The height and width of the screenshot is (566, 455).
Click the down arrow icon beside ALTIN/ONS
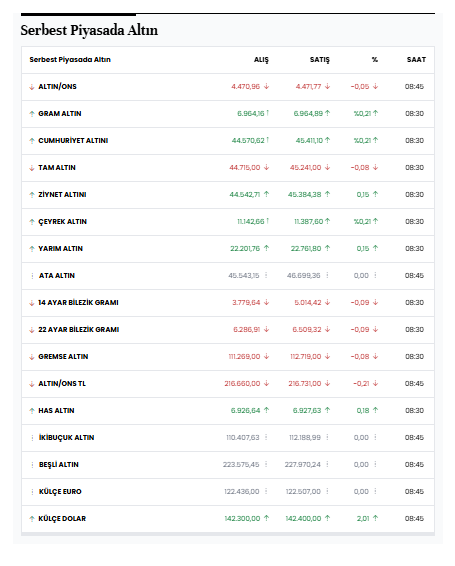click(32, 87)
